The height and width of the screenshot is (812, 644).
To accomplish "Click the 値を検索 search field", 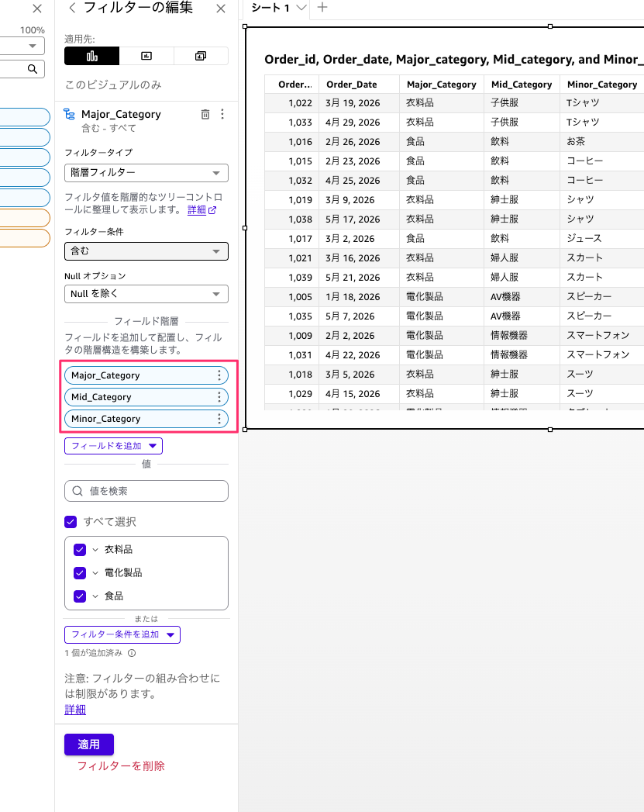I will (146, 491).
